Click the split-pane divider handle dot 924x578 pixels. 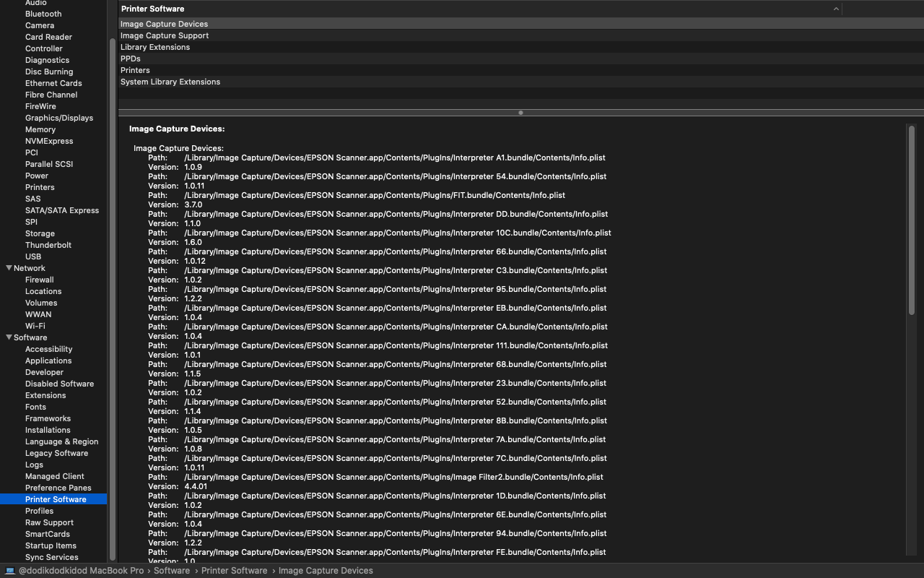coord(520,113)
